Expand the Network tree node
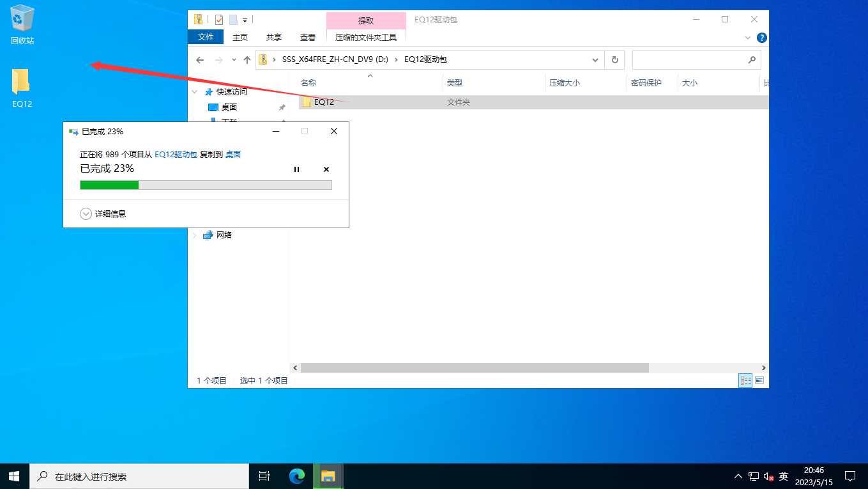Image resolution: width=868 pixels, height=489 pixels. [195, 235]
